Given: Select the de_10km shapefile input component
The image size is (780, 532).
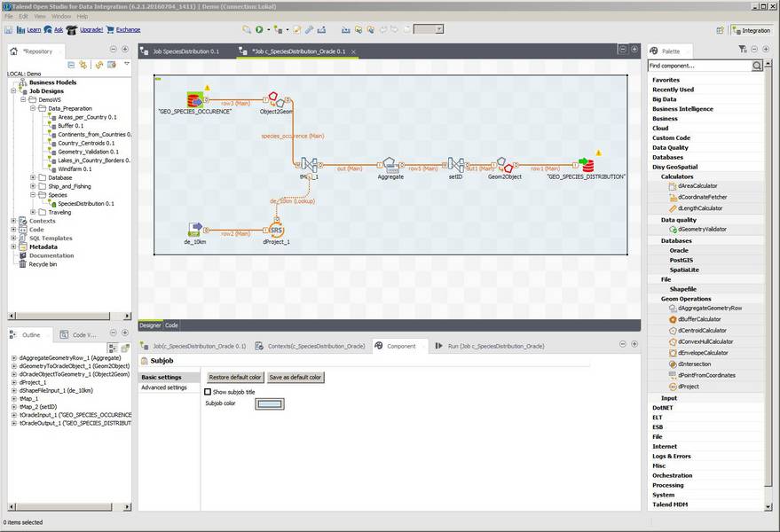Looking at the screenshot, I should pos(194,231).
